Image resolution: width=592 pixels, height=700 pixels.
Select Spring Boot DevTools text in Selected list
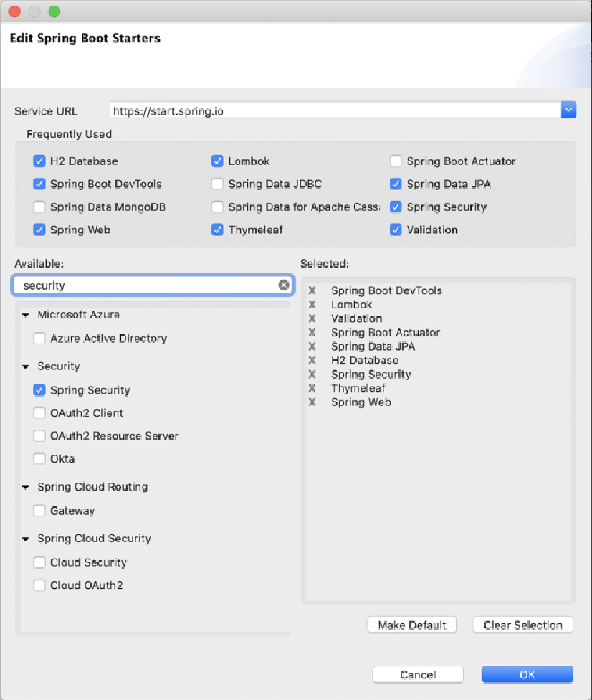coord(386,290)
